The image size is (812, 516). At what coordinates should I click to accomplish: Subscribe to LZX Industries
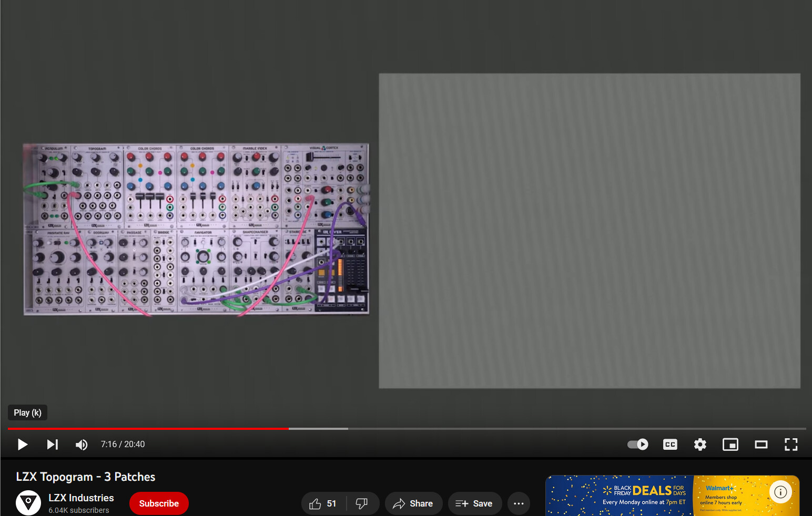click(x=159, y=503)
